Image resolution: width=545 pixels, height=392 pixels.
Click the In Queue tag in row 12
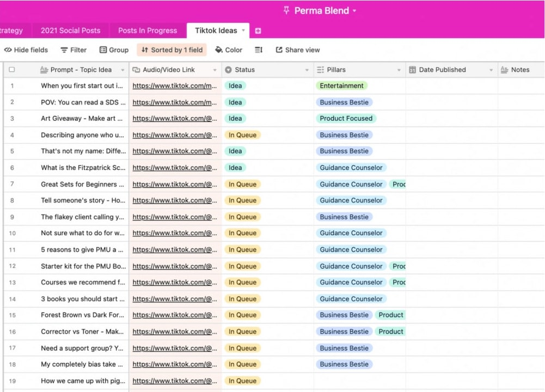click(243, 267)
